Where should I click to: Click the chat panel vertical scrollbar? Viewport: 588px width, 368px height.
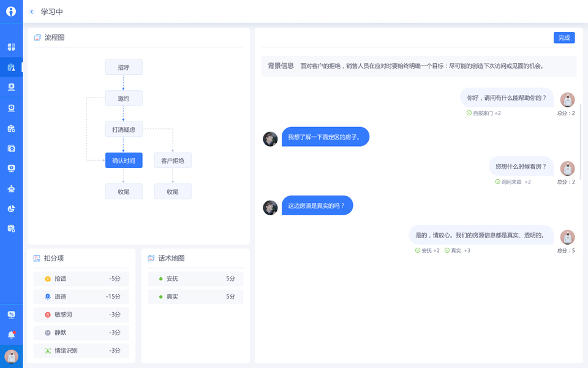tap(581, 141)
